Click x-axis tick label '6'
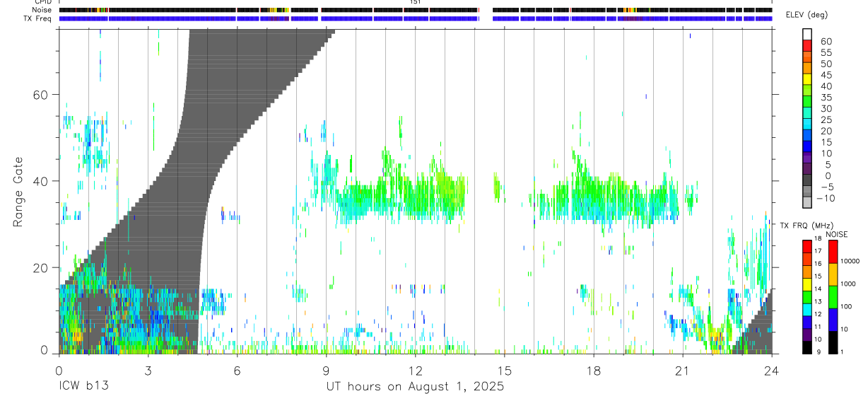 click(237, 371)
